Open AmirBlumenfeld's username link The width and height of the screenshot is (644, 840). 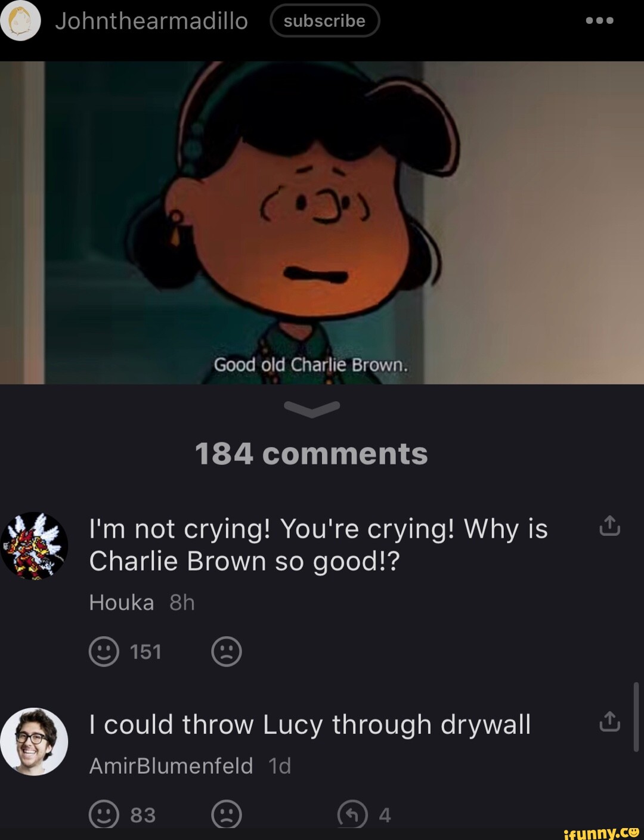click(171, 766)
